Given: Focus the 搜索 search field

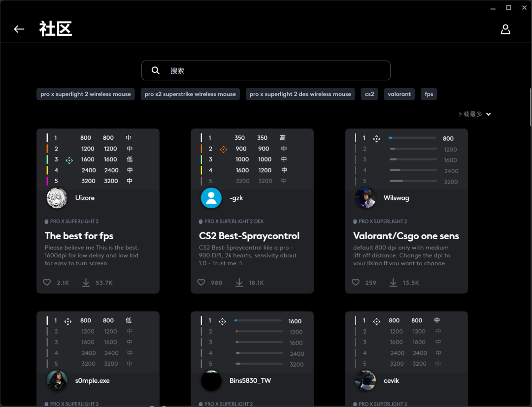Looking at the screenshot, I should tap(266, 70).
